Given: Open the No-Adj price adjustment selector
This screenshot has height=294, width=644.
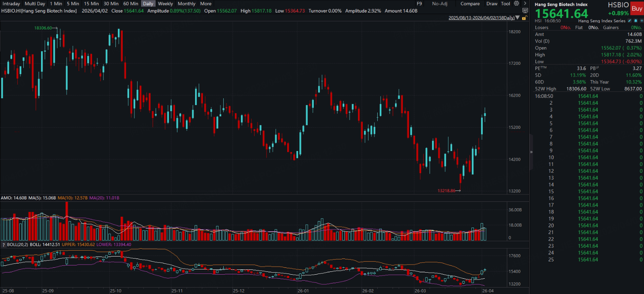Looking at the screenshot, I should pos(439,4).
